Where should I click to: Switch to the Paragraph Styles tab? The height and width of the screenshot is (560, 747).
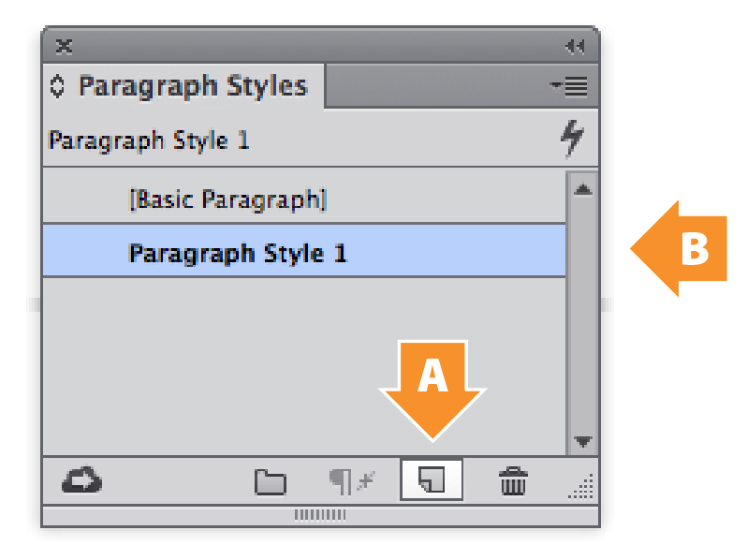tap(193, 86)
